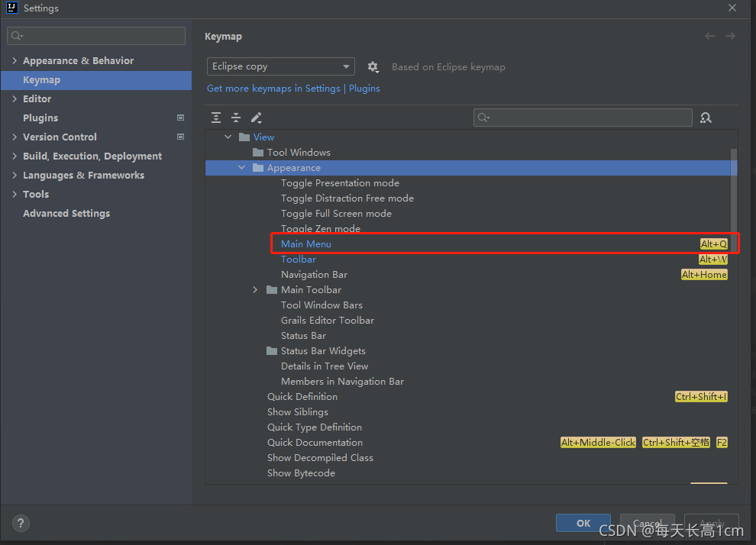Screen dimensions: 756x545
Task: Expand Appearance & Behavior settings section
Action: [15, 61]
